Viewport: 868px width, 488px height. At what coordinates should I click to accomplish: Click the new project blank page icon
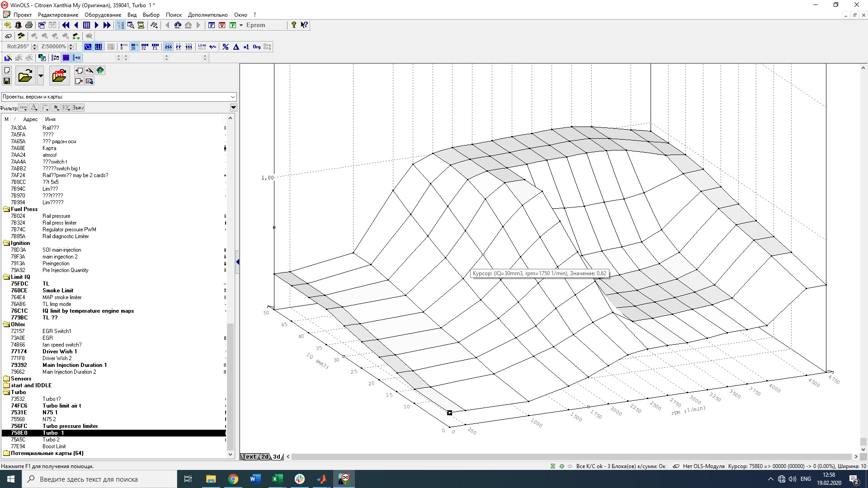(x=7, y=70)
